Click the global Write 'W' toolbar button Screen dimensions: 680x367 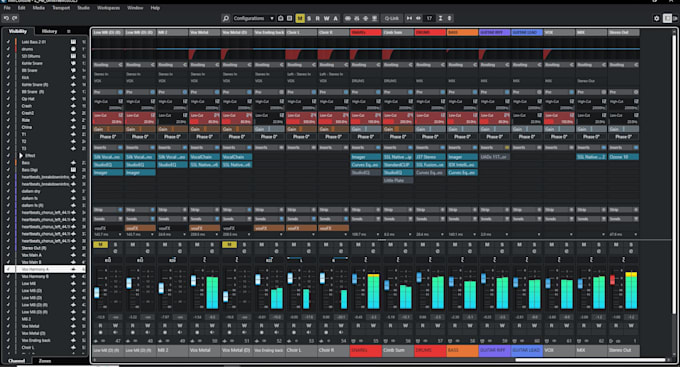pyautogui.click(x=326, y=18)
